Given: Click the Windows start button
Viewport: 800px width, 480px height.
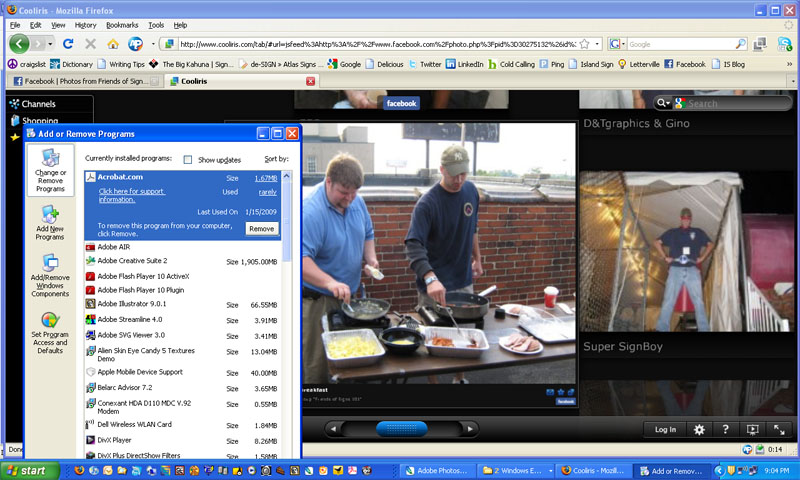Looking at the screenshot, I should (x=29, y=471).
